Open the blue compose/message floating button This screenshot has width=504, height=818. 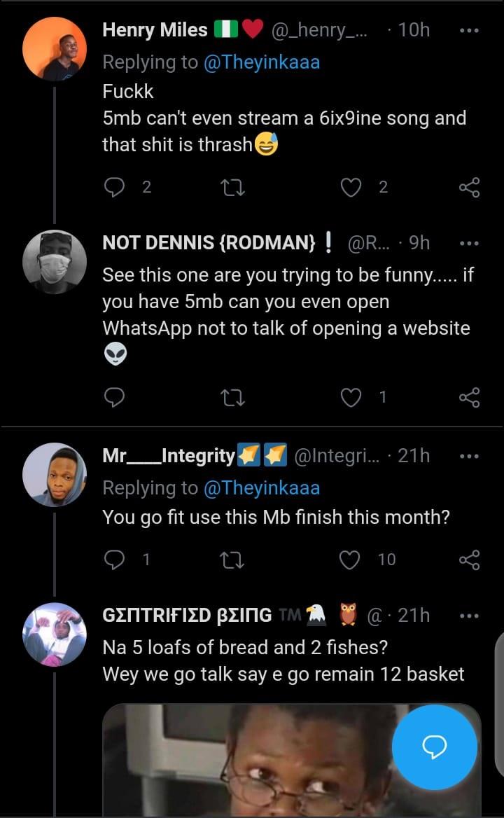click(x=435, y=747)
